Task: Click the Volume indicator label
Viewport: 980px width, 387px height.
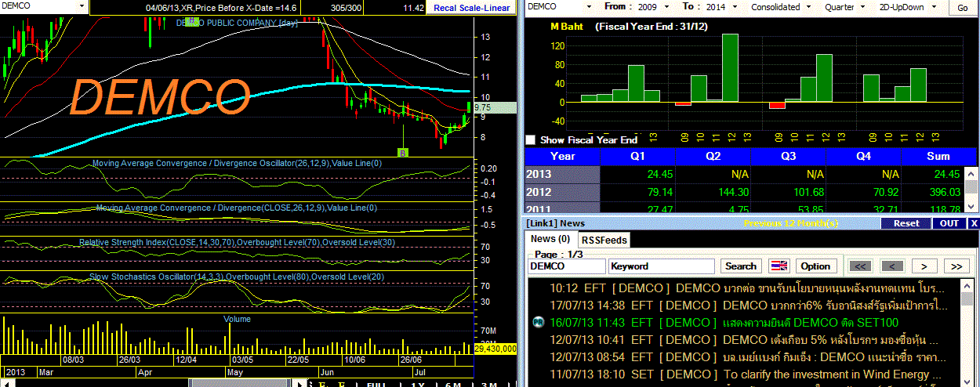Action: tap(237, 319)
